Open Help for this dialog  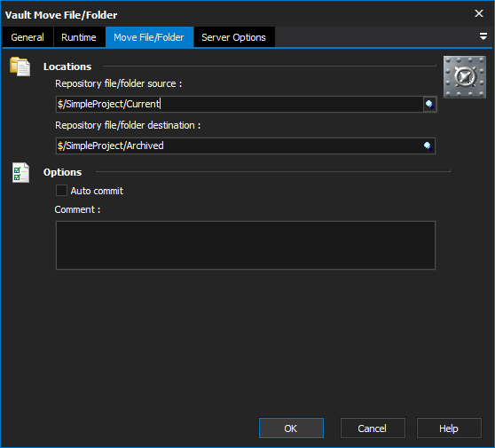[449, 428]
